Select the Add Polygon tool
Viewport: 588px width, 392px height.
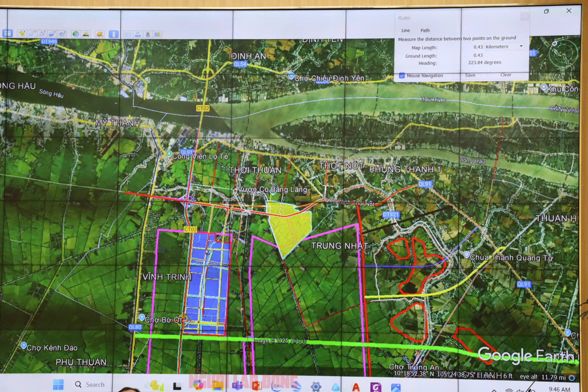(x=32, y=34)
